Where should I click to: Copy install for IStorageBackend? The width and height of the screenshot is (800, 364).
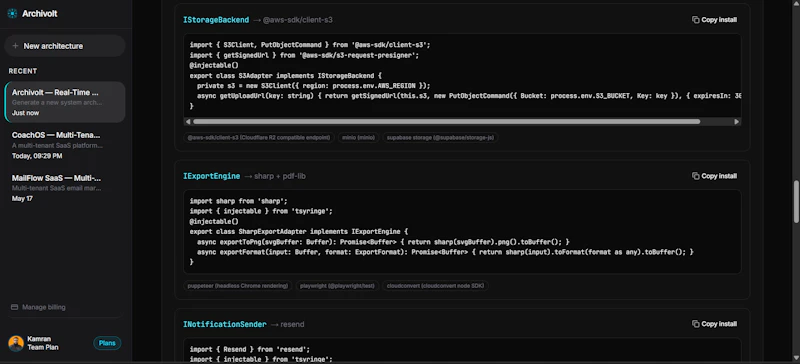click(714, 20)
